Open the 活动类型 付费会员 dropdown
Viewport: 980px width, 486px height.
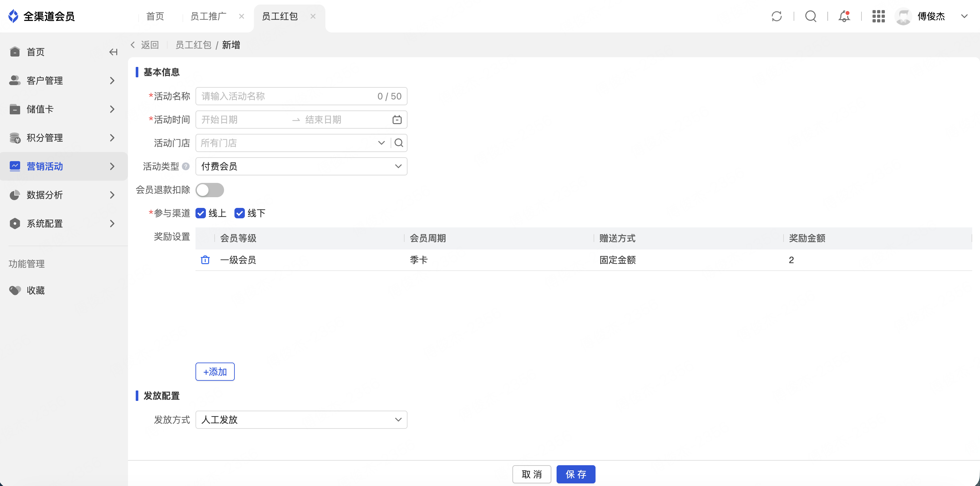[301, 166]
